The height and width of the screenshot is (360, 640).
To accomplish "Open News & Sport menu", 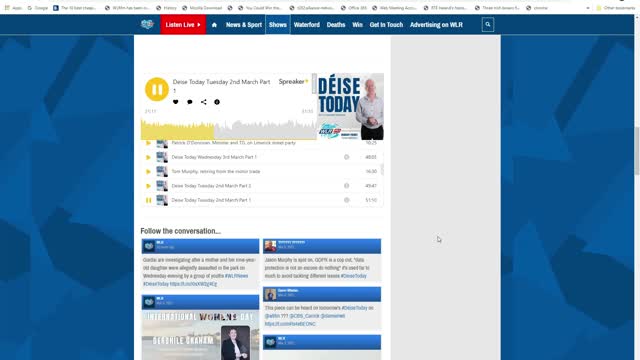I will click(244, 24).
